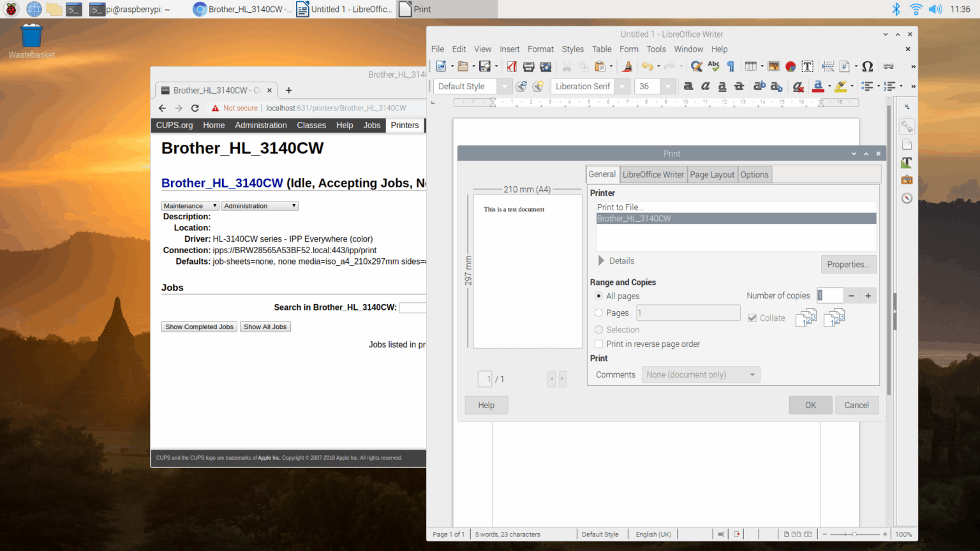Open the Liberation Serif font name dropdown
This screenshot has width=980, height=551.
click(622, 87)
